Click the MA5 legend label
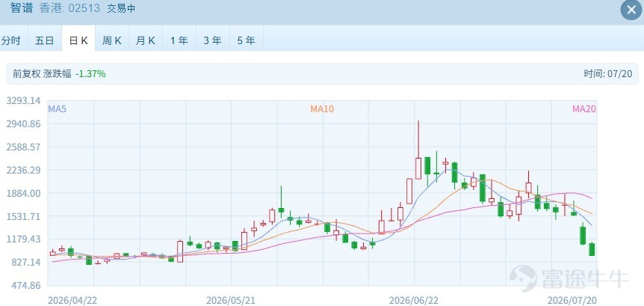 (57, 109)
